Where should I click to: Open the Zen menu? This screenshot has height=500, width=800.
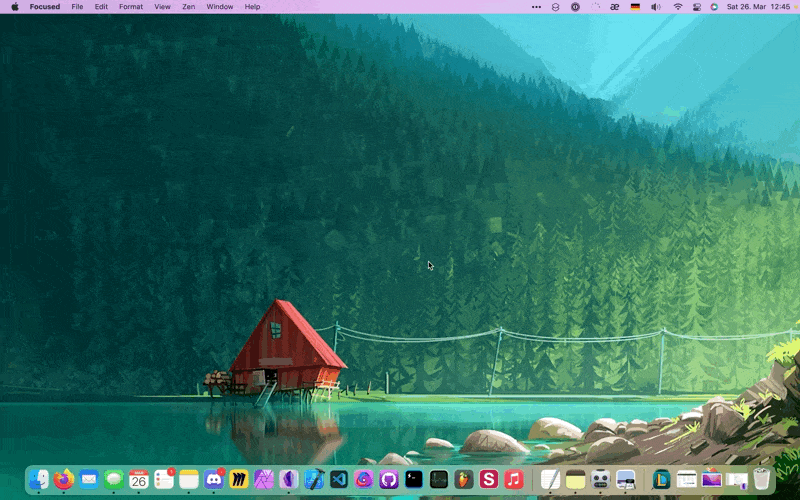188,7
